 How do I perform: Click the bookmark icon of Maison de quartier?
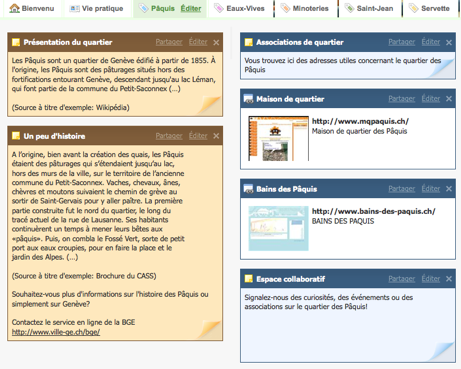[x=248, y=99]
